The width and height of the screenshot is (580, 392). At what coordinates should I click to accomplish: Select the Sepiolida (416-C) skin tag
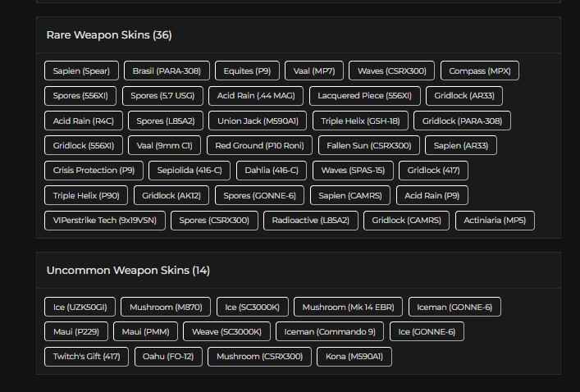tap(190, 171)
